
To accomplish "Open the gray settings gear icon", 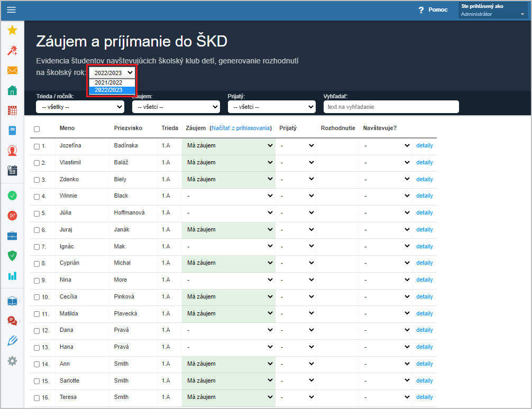I will [x=12, y=361].
